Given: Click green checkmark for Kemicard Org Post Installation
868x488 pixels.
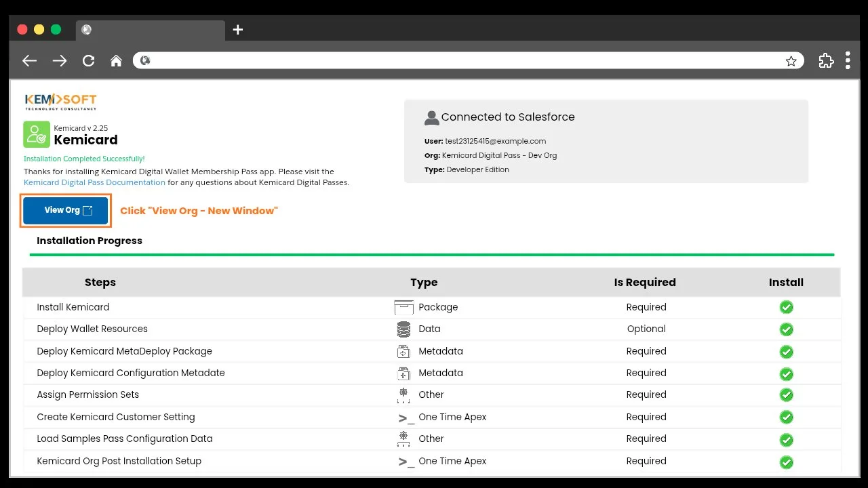Looking at the screenshot, I should (x=786, y=462).
